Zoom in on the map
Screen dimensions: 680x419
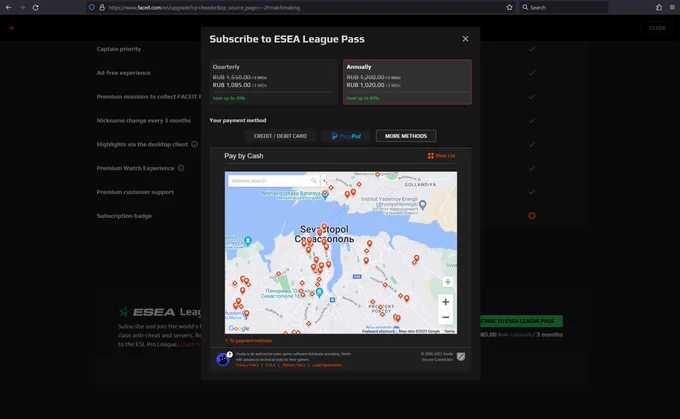445,302
